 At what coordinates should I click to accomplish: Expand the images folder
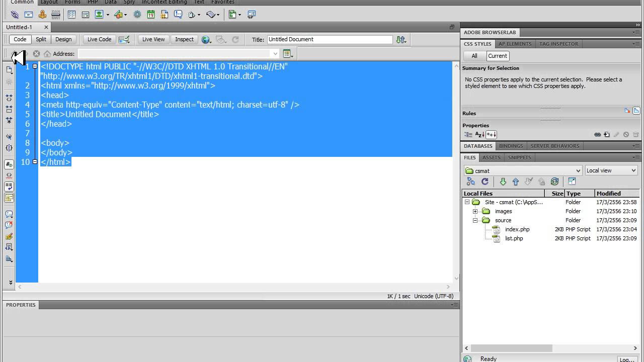pyautogui.click(x=475, y=211)
